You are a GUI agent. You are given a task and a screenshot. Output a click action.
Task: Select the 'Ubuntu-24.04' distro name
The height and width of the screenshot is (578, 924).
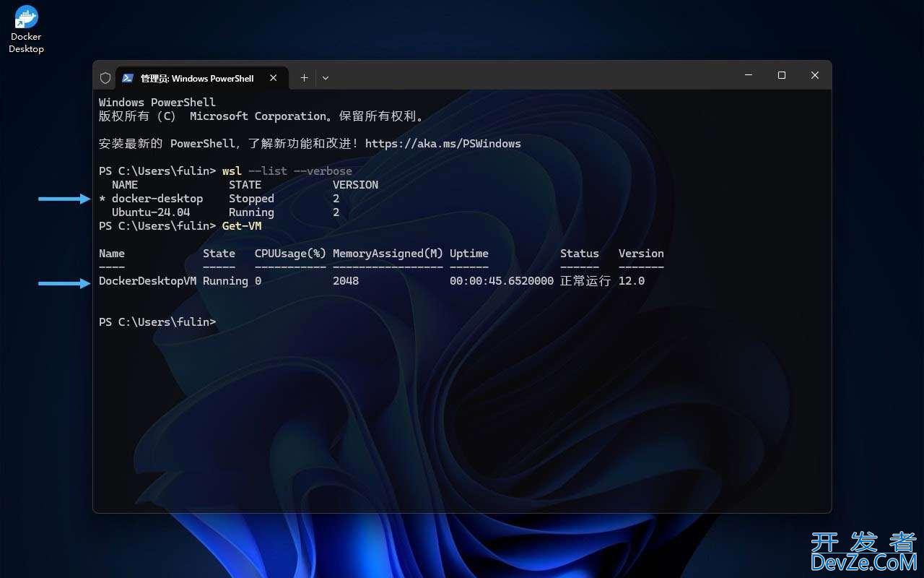[151, 212]
